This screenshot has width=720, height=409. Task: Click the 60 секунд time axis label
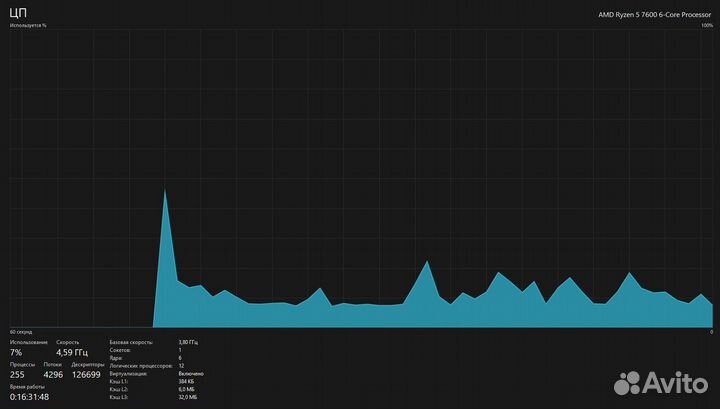pyautogui.click(x=21, y=331)
